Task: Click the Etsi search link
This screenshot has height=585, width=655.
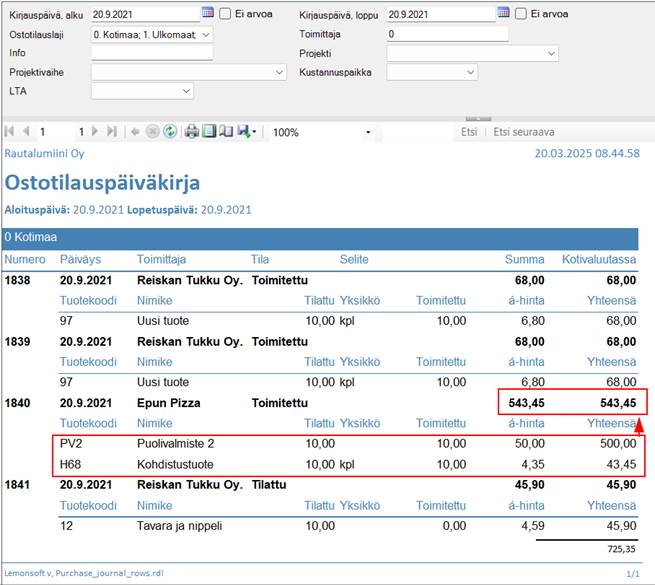Action: point(469,132)
